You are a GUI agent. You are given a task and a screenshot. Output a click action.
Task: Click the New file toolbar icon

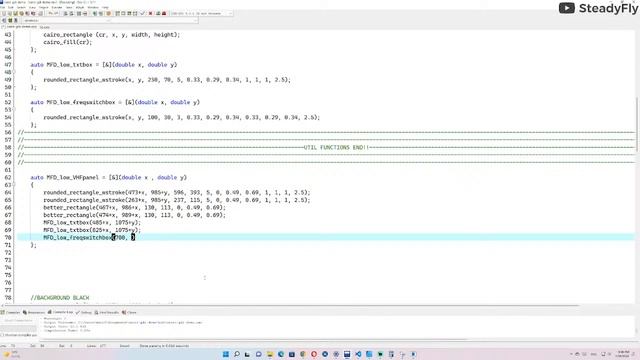pyautogui.click(x=3, y=13)
